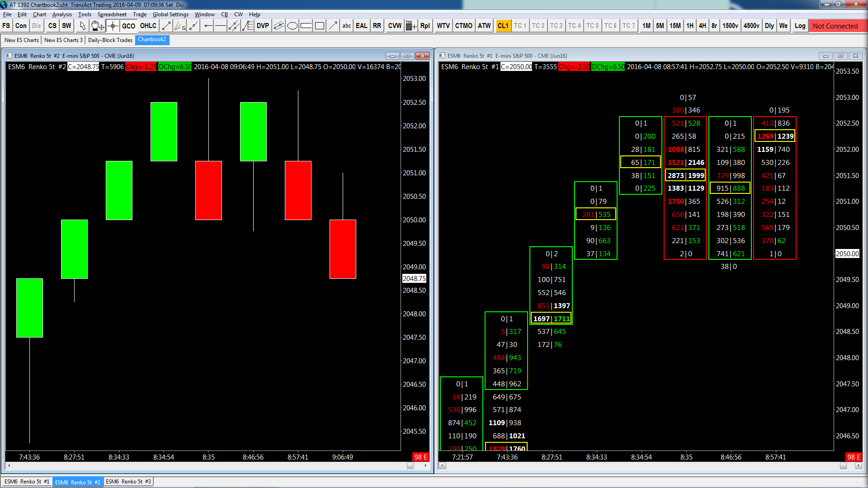
Task: Click the 2050.00 price label on right chart
Action: point(847,253)
